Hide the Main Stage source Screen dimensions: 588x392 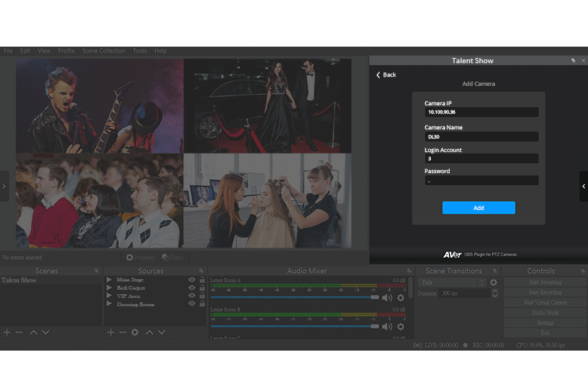click(192, 280)
